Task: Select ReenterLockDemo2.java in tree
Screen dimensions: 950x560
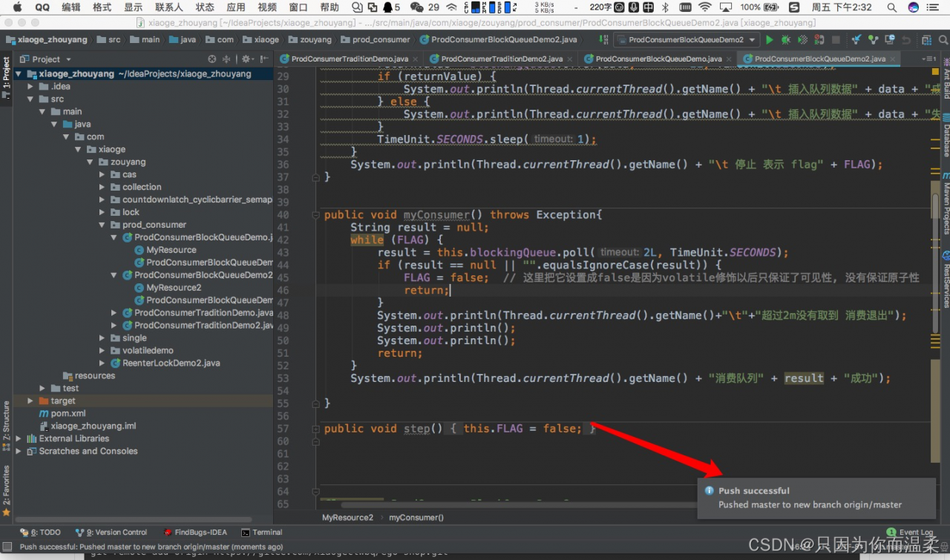Action: 166,363
